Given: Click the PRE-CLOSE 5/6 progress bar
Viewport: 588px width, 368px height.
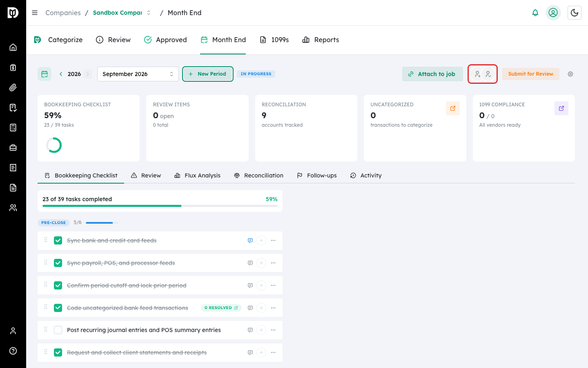Looking at the screenshot, I should coord(102,223).
